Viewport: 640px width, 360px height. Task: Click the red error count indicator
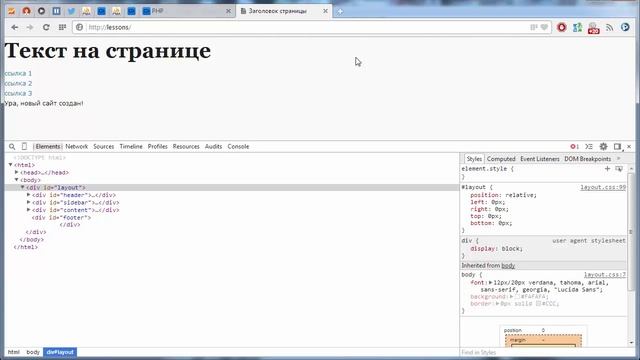click(x=574, y=147)
